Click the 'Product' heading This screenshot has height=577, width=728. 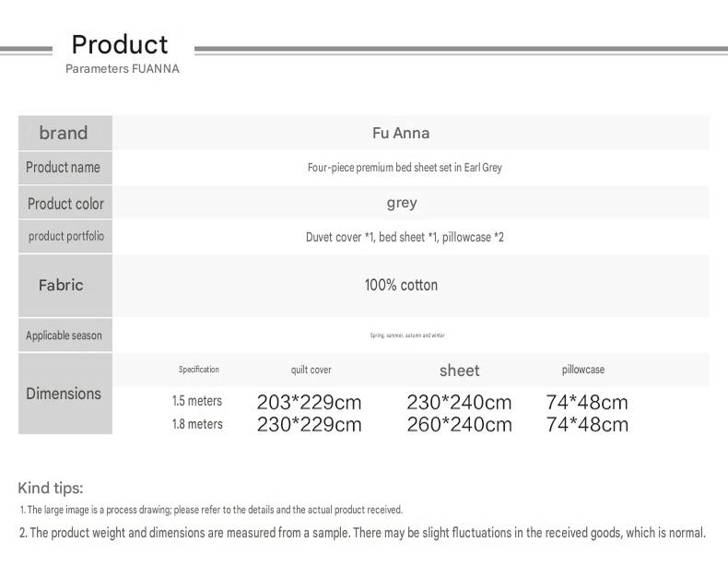[x=120, y=44]
